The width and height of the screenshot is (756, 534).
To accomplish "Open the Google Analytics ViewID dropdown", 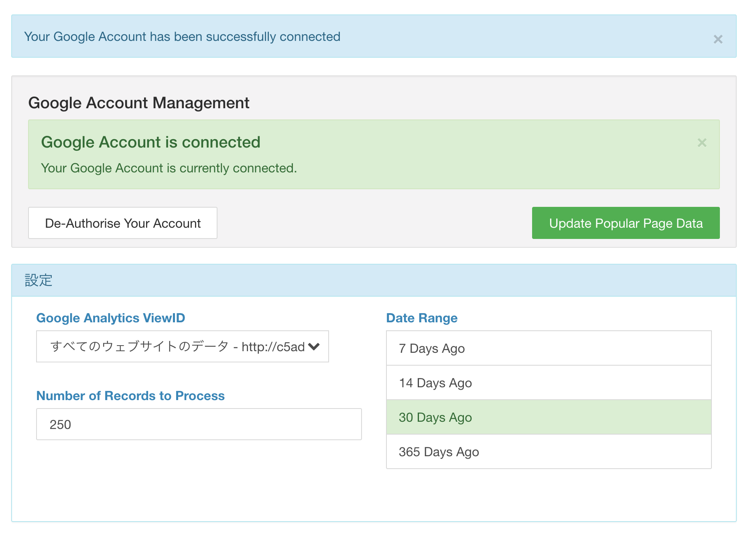I will click(183, 346).
